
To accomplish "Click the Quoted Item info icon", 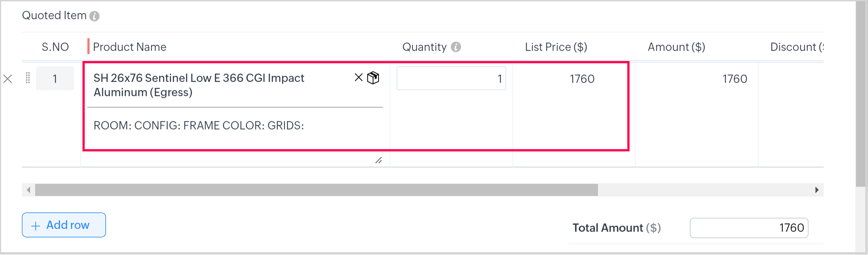I will click(x=94, y=16).
